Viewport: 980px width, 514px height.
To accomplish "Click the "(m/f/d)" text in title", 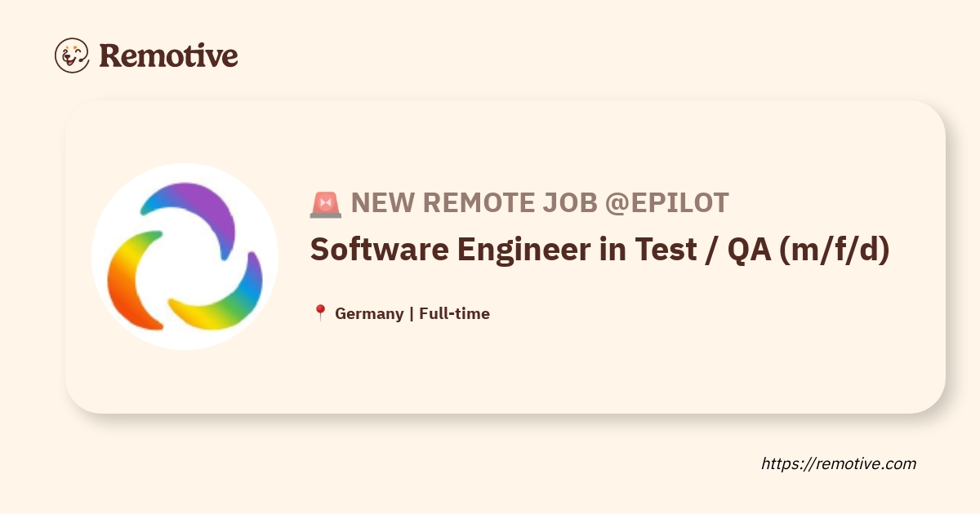I will (x=834, y=250).
